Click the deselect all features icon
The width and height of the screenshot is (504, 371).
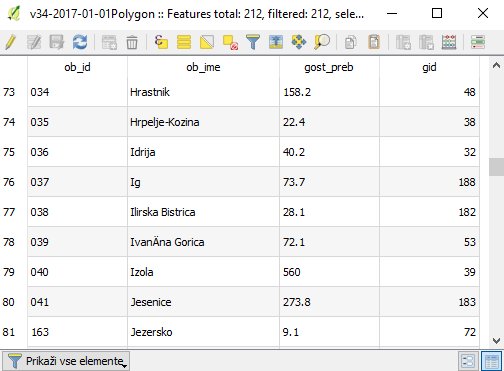[x=230, y=42]
